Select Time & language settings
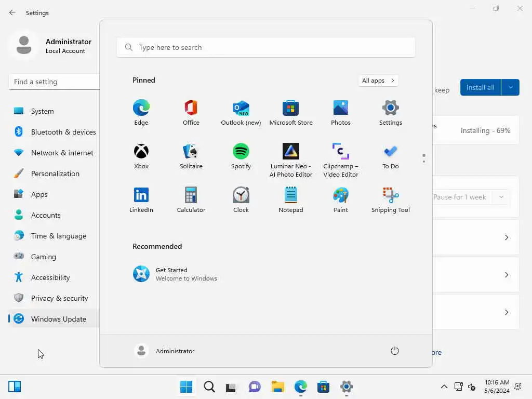The width and height of the screenshot is (532, 399). click(54, 236)
